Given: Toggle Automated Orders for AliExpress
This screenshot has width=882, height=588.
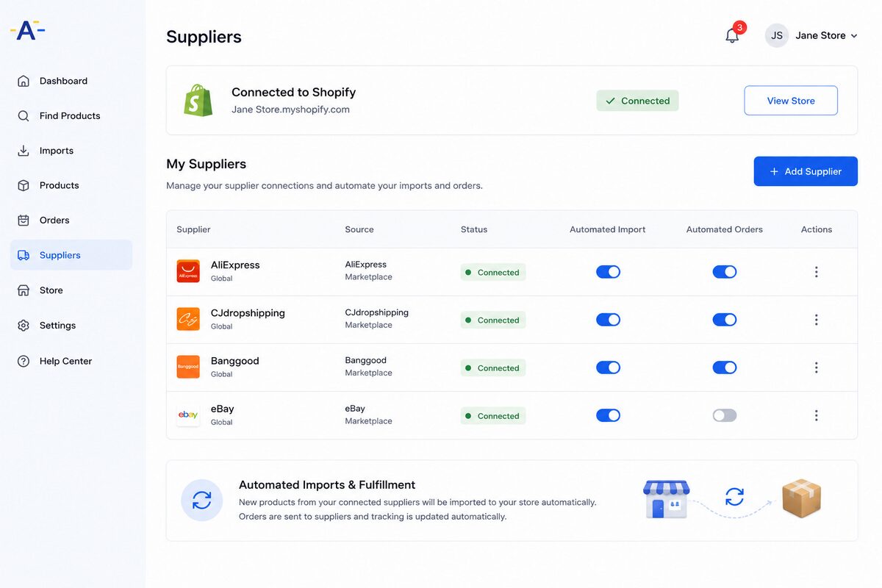Looking at the screenshot, I should [724, 272].
